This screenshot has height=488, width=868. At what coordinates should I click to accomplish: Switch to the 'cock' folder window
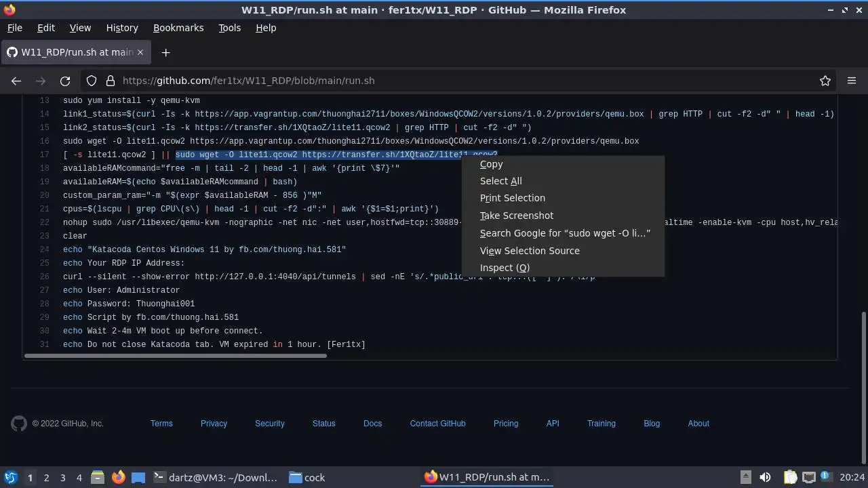coord(307,477)
